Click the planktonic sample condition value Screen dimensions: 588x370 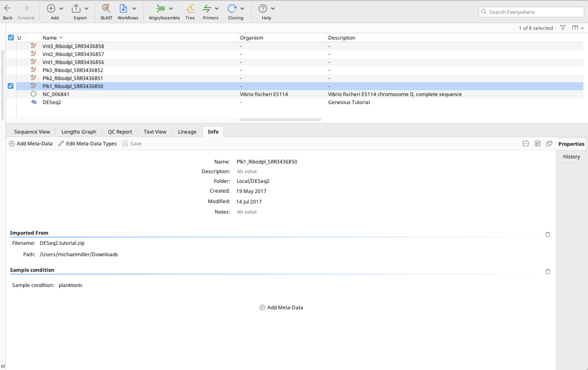(70, 285)
